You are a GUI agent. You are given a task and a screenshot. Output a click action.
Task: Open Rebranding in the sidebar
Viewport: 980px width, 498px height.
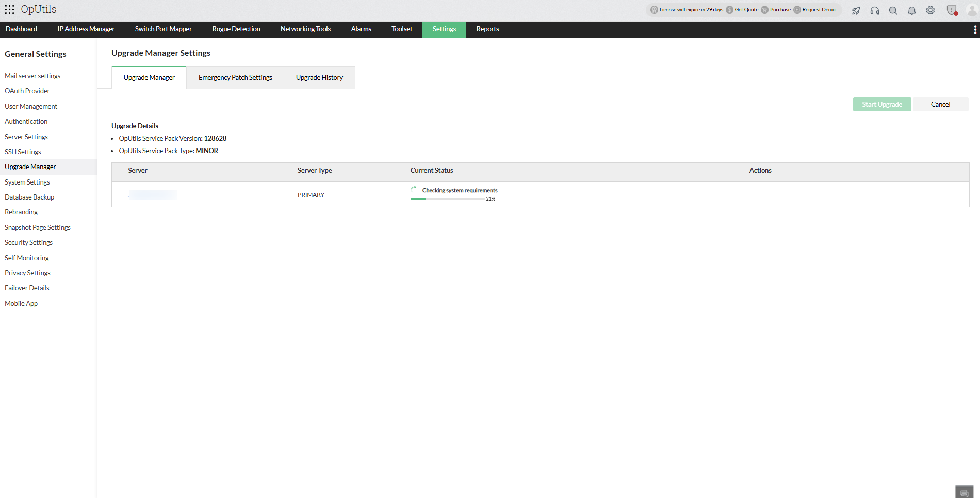tap(21, 212)
